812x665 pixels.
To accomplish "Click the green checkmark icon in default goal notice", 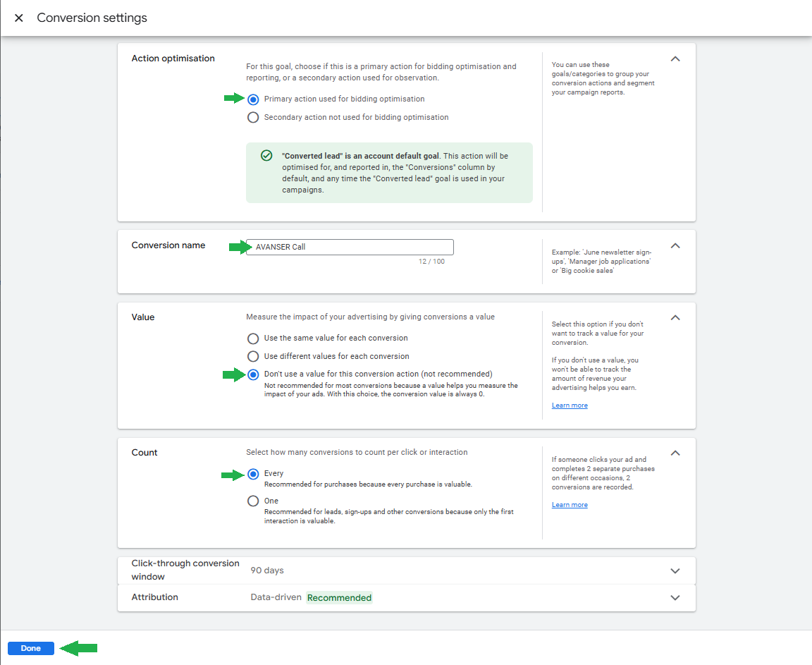I will point(266,155).
